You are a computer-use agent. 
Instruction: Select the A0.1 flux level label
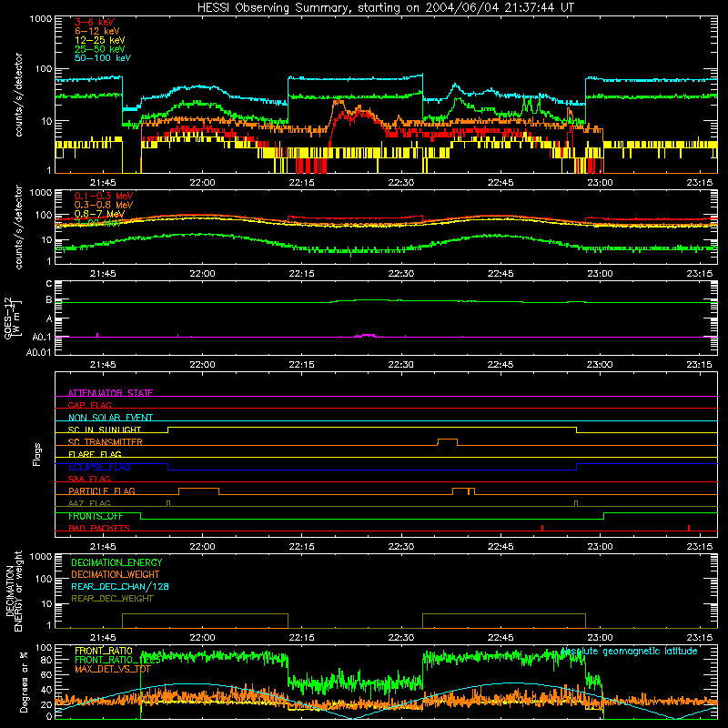(x=41, y=338)
